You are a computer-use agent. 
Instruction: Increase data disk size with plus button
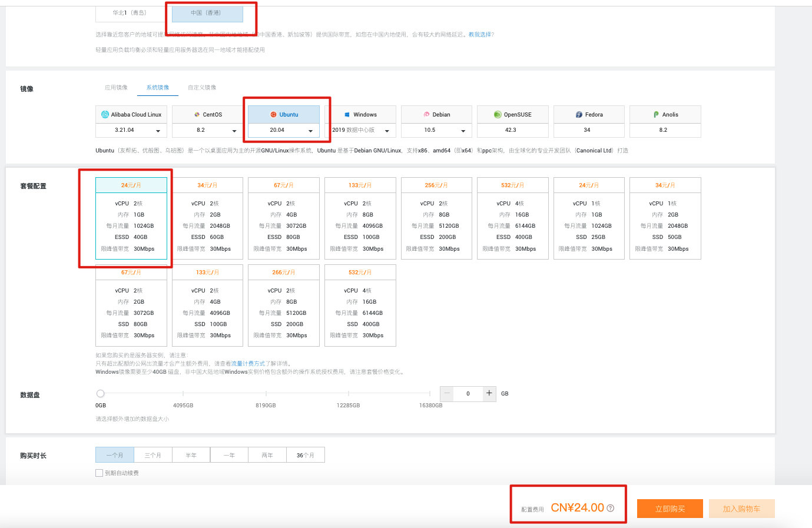pyautogui.click(x=489, y=393)
